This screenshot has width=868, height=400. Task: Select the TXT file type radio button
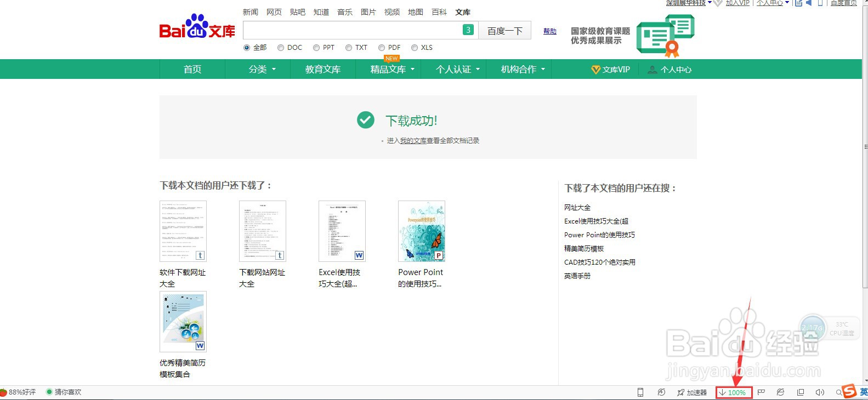(x=349, y=48)
